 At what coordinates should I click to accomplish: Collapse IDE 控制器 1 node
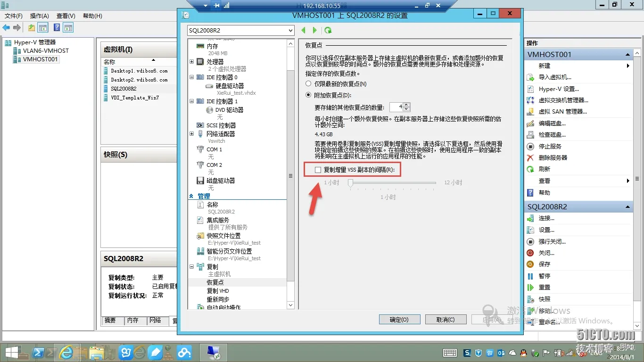tap(191, 101)
